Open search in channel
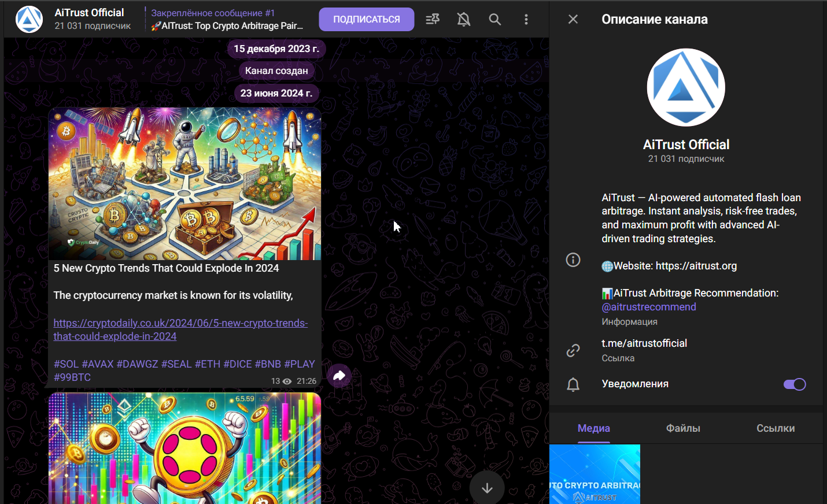 point(495,19)
